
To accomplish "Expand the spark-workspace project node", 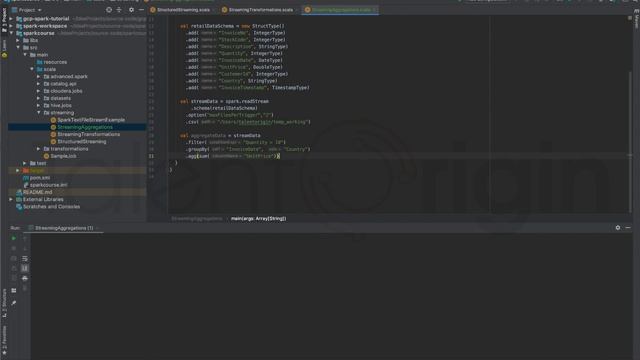I will [x=11, y=26].
